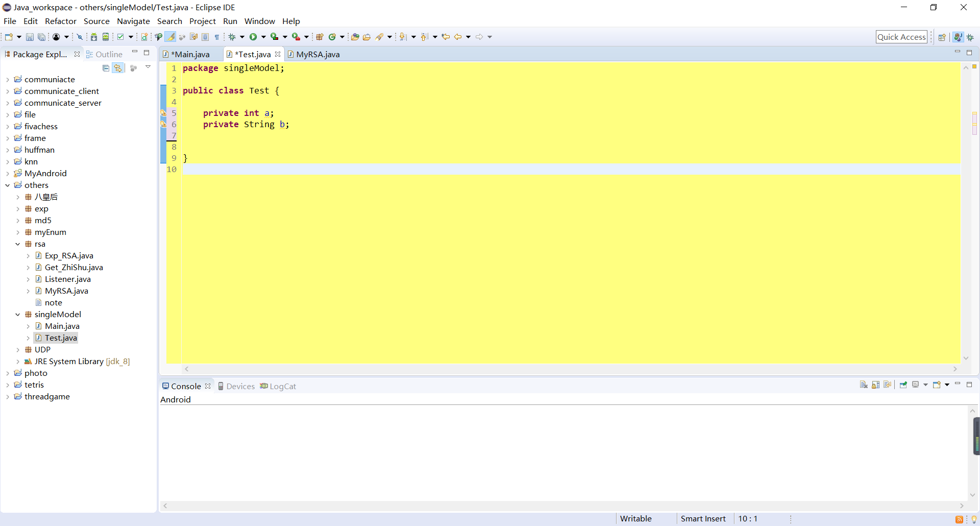Click the Search flashlight icon
The height and width of the screenshot is (526, 980).
380,37
